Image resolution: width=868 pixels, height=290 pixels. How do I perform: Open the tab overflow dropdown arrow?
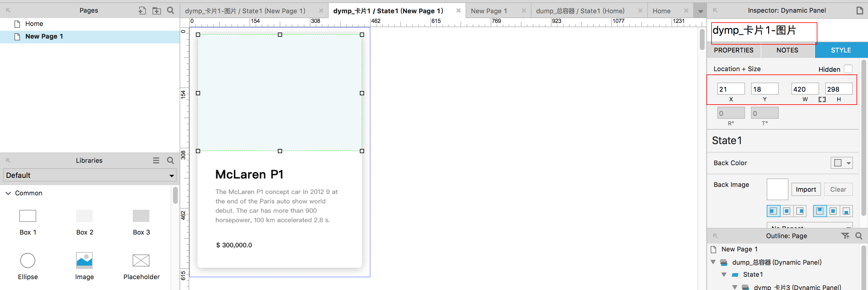click(x=700, y=11)
